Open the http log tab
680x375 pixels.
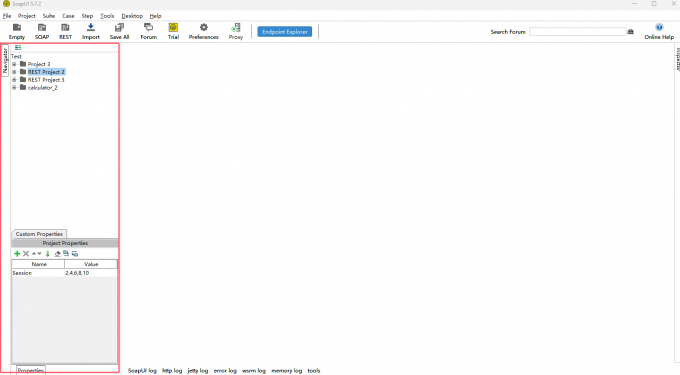tap(172, 371)
